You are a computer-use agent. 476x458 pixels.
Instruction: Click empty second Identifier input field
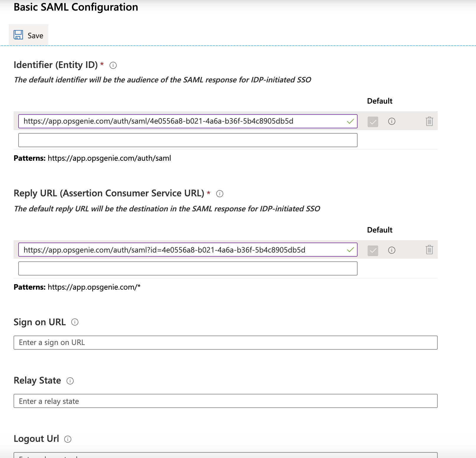point(188,140)
